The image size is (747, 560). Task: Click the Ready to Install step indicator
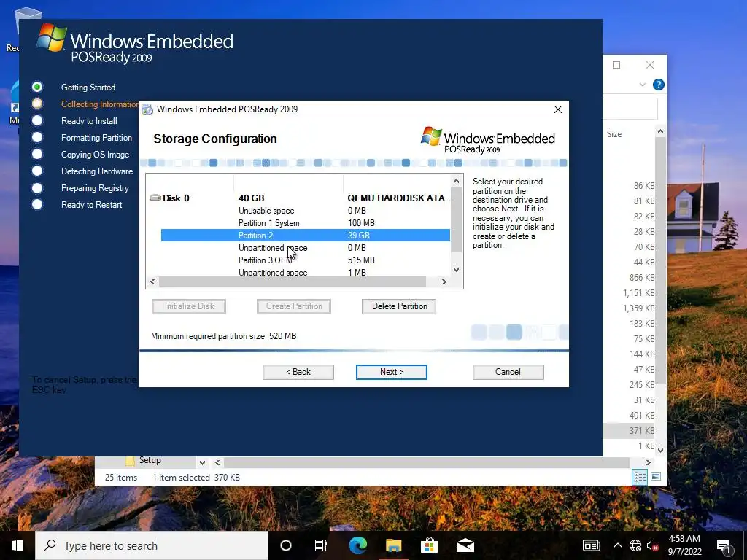pos(37,120)
